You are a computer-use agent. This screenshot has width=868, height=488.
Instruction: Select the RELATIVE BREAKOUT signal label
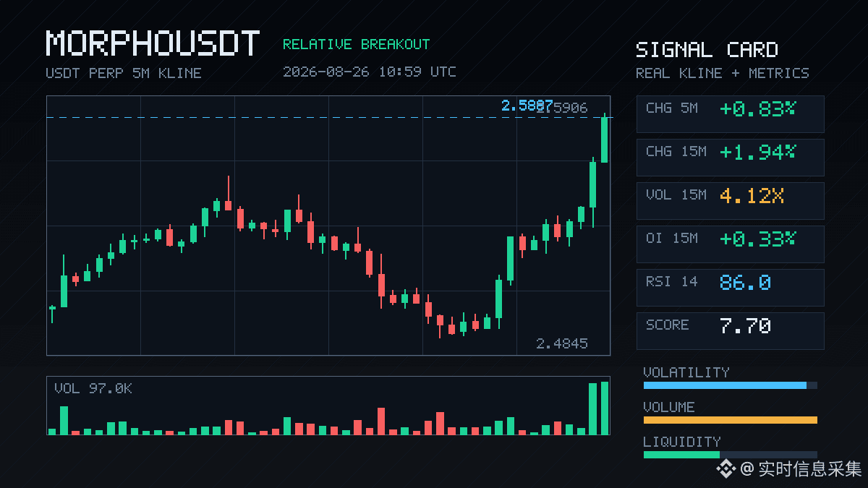pos(356,44)
